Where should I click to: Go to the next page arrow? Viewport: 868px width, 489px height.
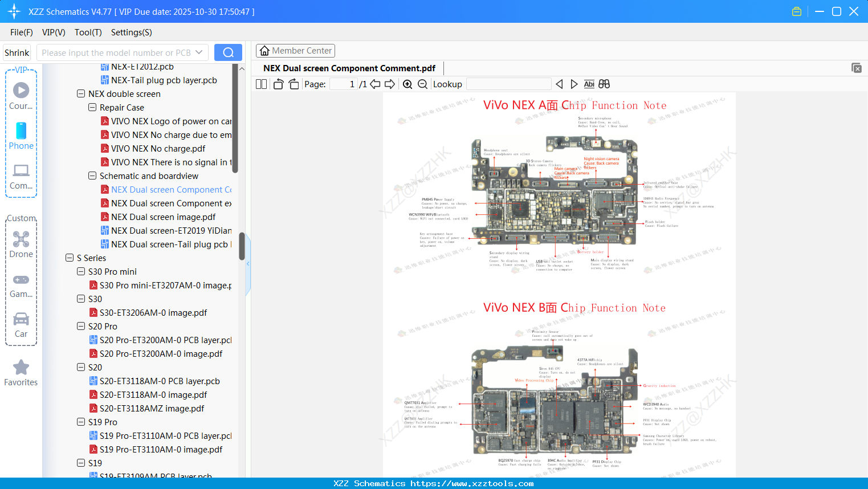click(391, 83)
